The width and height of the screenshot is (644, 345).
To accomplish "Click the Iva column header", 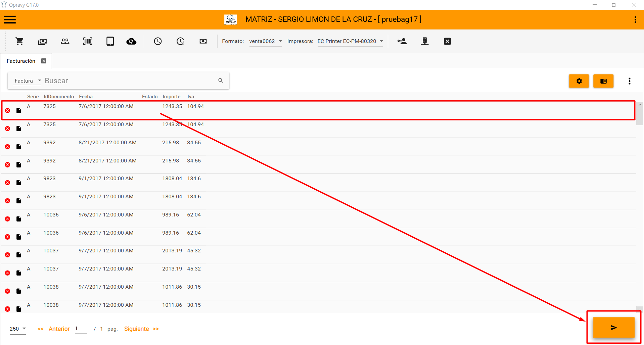I will pos(191,97).
